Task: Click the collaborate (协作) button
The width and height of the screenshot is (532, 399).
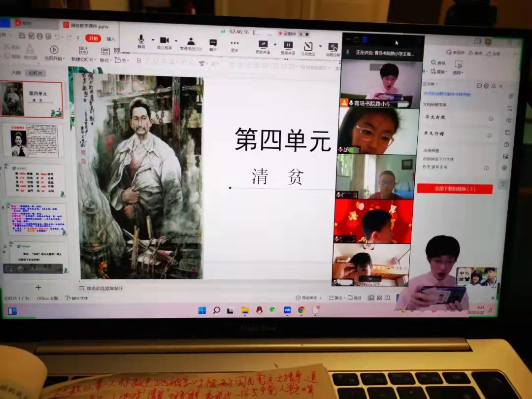Action: 475,53
